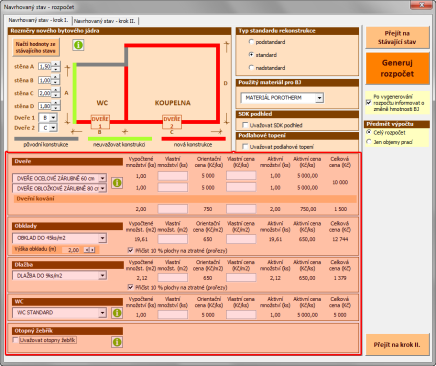The width and height of the screenshot is (436, 366).
Task: Click Vlastní cena field in Obklady section
Action: pos(241,239)
